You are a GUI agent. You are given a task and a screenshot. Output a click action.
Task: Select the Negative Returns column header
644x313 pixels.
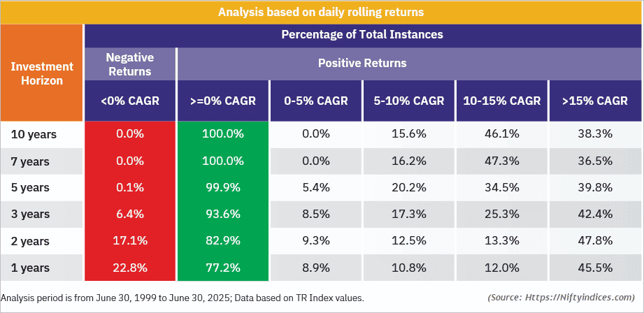point(130,64)
